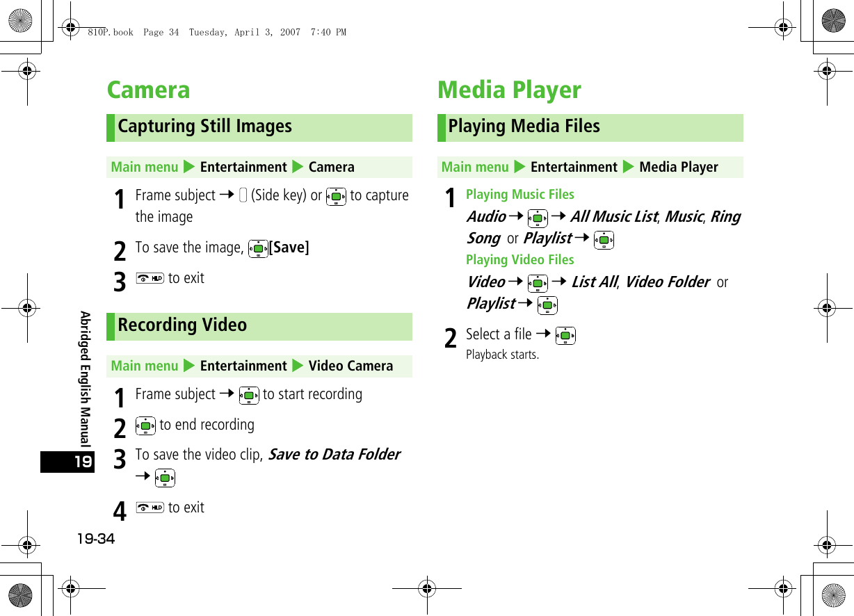Click the end key icon in Recording Video step 4
854x616 pixels.
[150, 508]
